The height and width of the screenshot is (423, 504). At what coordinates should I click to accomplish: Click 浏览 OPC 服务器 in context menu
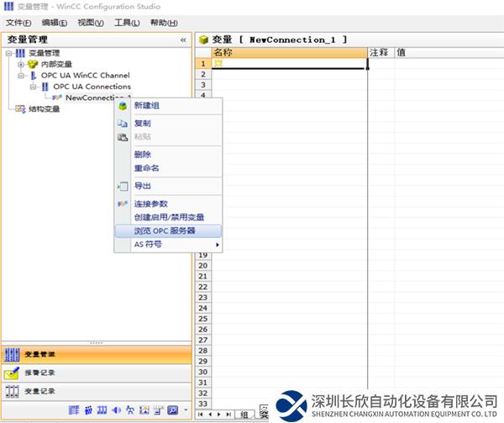(x=165, y=230)
